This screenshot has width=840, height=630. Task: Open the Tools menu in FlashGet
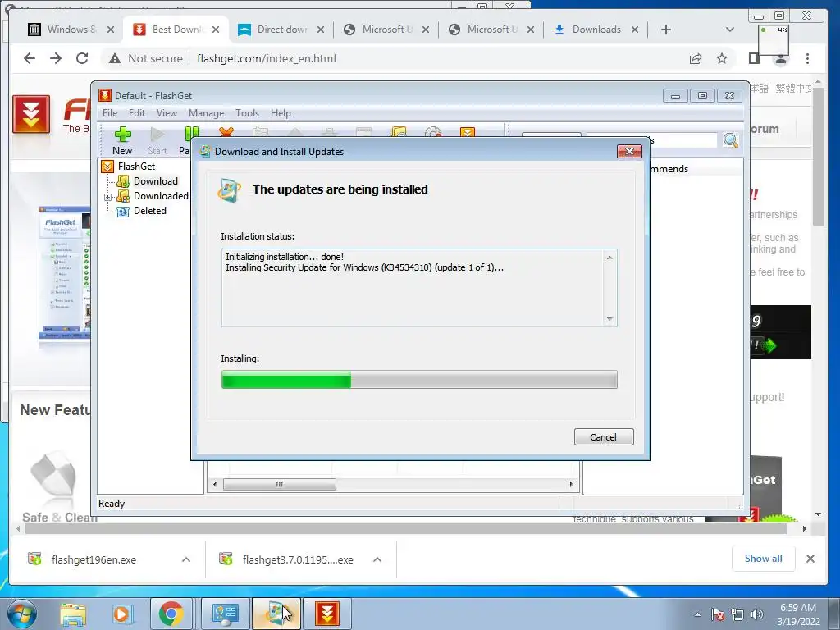tap(247, 113)
